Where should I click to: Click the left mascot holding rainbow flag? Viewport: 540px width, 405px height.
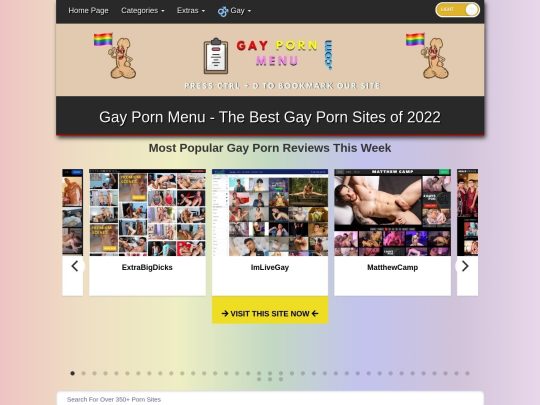pos(115,56)
